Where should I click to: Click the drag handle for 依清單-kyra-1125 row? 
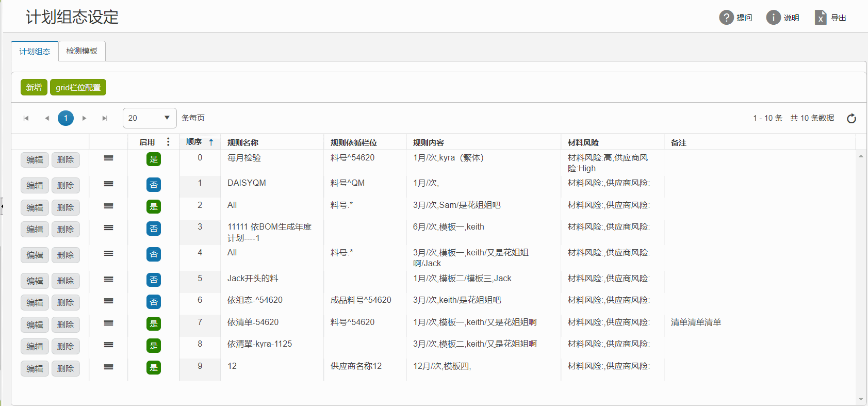coord(108,345)
